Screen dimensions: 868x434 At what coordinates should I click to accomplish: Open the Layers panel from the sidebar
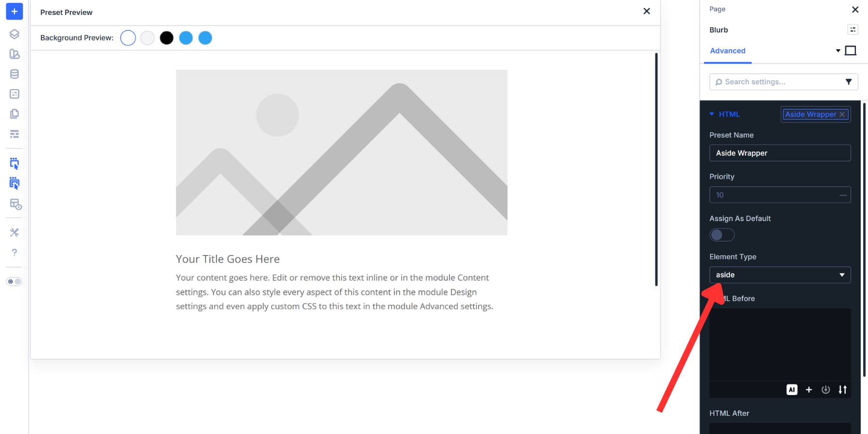(14, 34)
